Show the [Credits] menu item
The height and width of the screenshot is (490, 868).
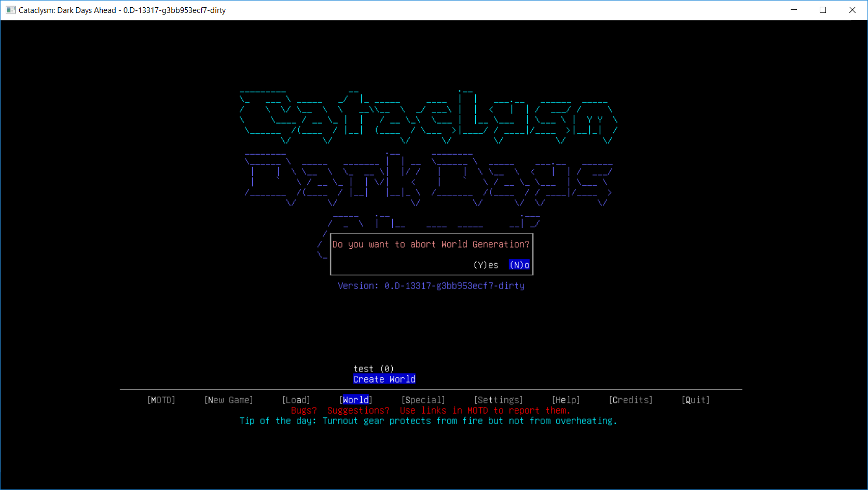tap(631, 400)
